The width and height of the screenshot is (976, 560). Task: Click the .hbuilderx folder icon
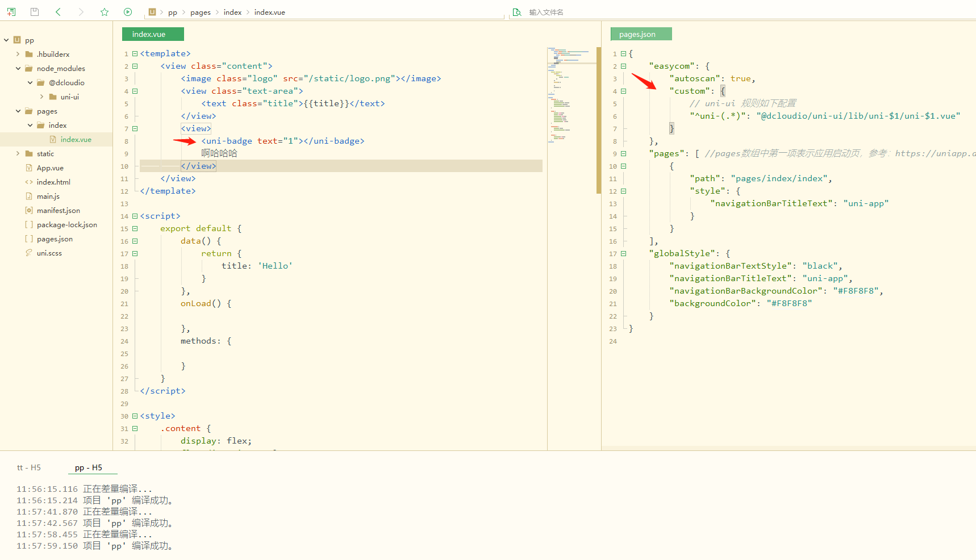pos(29,54)
